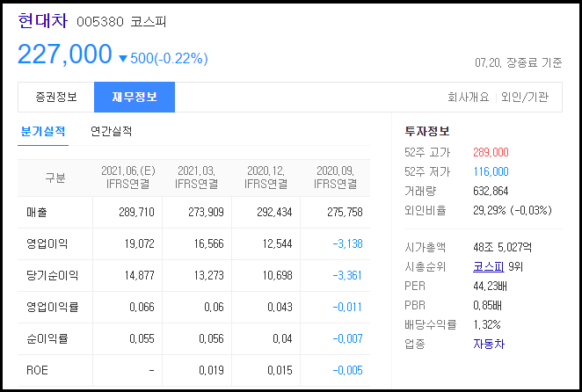Click the negative net income -3,361

[x=347, y=275]
